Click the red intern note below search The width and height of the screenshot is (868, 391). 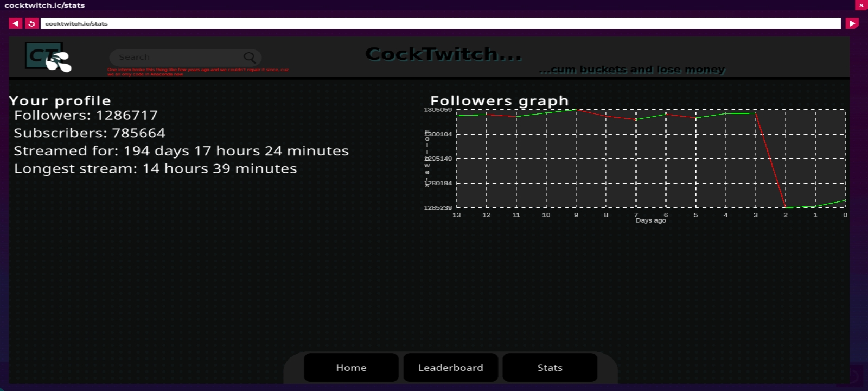(x=198, y=72)
